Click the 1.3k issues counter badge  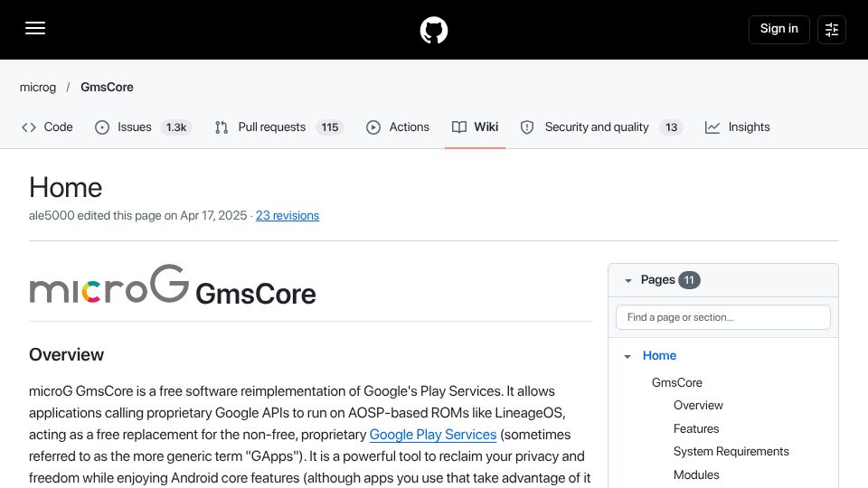tap(176, 127)
